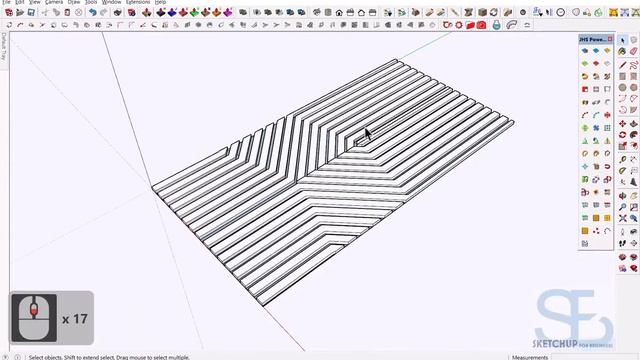Open the Help menu
Viewport: 640px width, 360px height.
pos(160,2)
